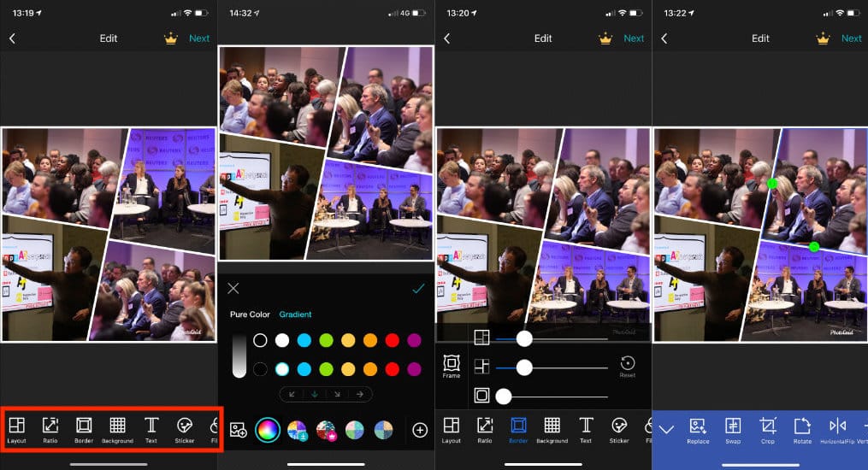This screenshot has width=868, height=470.
Task: Tap the circled plus for more backgrounds
Action: click(419, 430)
